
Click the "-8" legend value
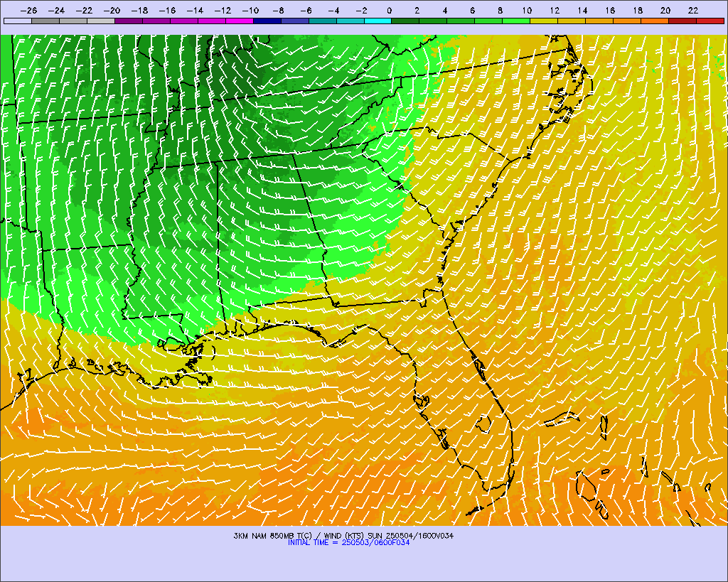(278, 10)
